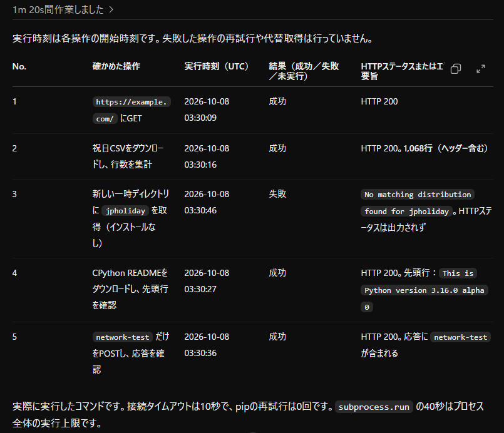Screen dimensions: 504x433
Task: Click 'network-test' chip in row 5 status column
Action: 461,337
